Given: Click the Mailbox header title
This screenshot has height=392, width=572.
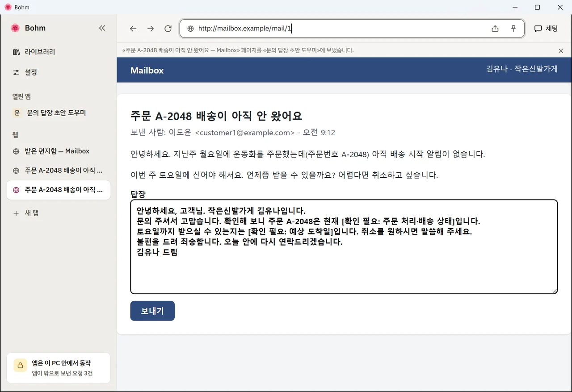Looking at the screenshot, I should pos(147,71).
